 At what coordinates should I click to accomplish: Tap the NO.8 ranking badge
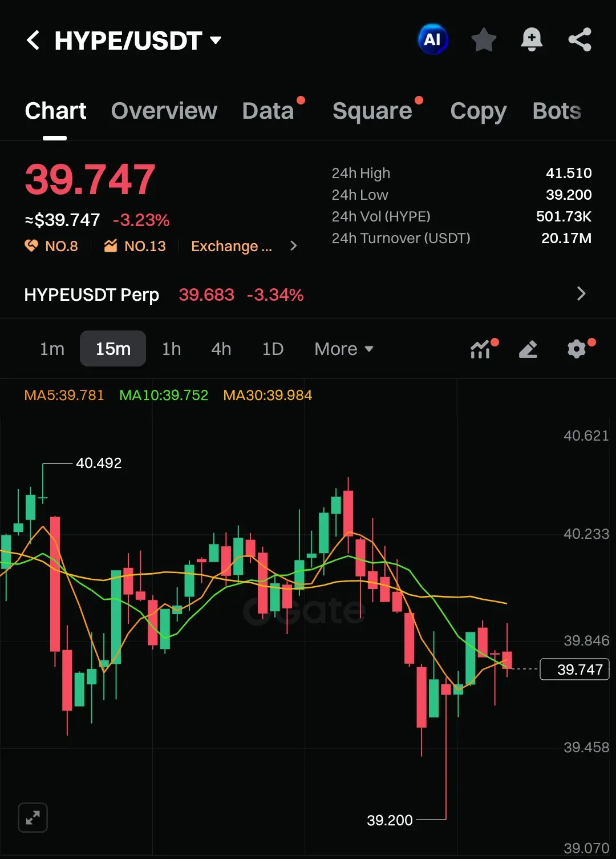(x=51, y=246)
